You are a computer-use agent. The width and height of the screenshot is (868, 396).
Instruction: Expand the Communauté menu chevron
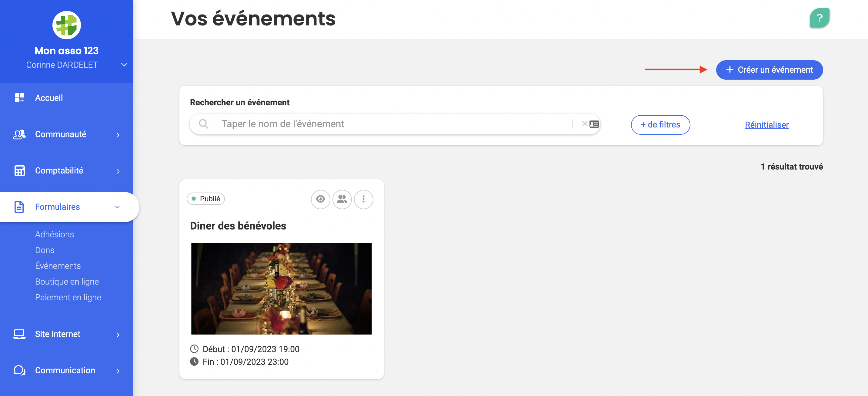tap(118, 135)
